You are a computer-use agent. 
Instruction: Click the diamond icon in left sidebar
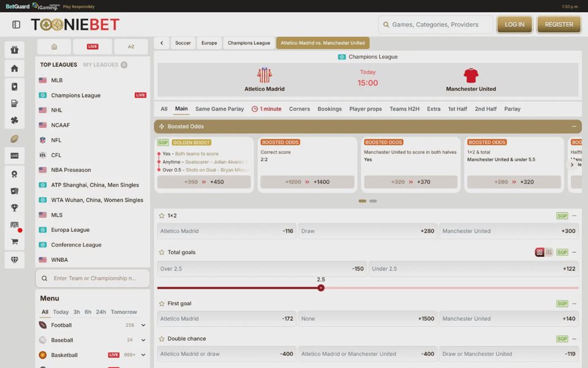point(14,260)
